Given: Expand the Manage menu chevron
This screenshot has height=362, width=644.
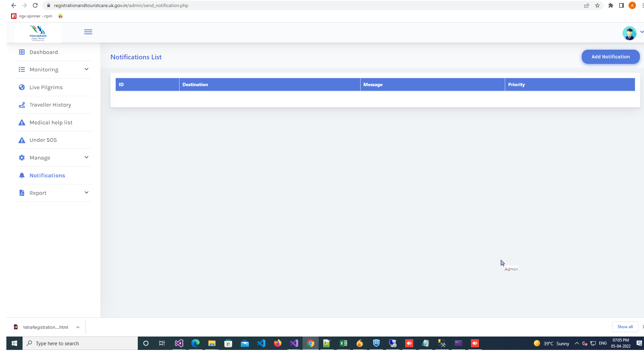Looking at the screenshot, I should (x=87, y=157).
